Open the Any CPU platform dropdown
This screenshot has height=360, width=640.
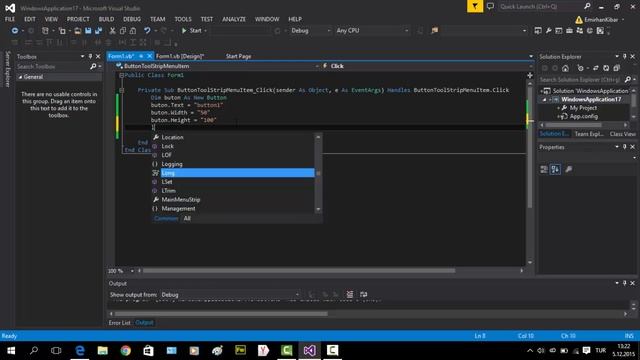[372, 31]
